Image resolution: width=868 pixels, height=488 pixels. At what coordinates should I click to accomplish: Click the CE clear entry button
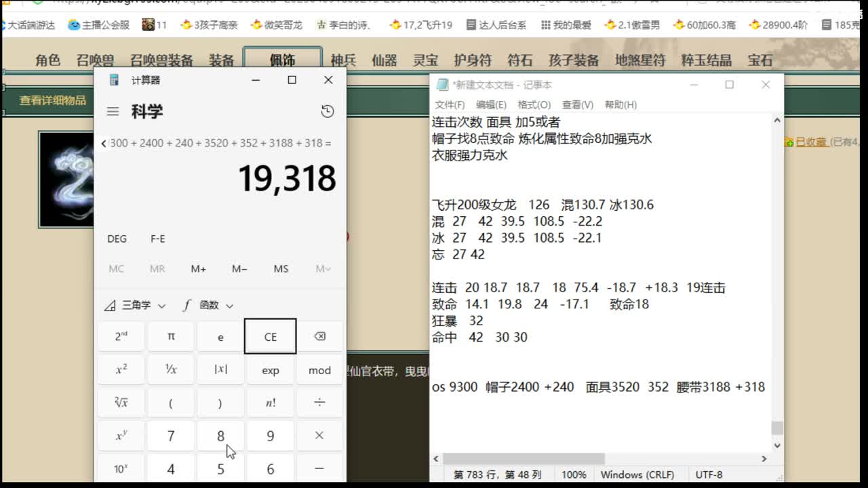(x=270, y=337)
